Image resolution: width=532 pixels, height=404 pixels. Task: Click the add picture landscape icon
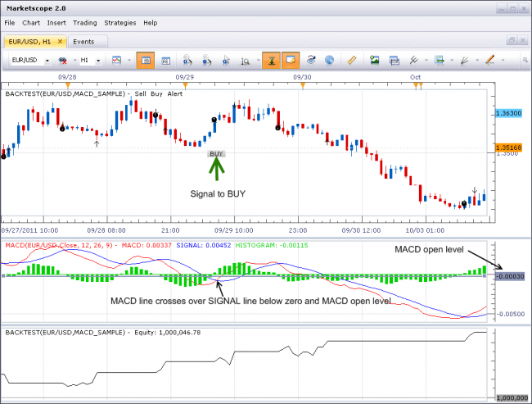click(x=374, y=60)
